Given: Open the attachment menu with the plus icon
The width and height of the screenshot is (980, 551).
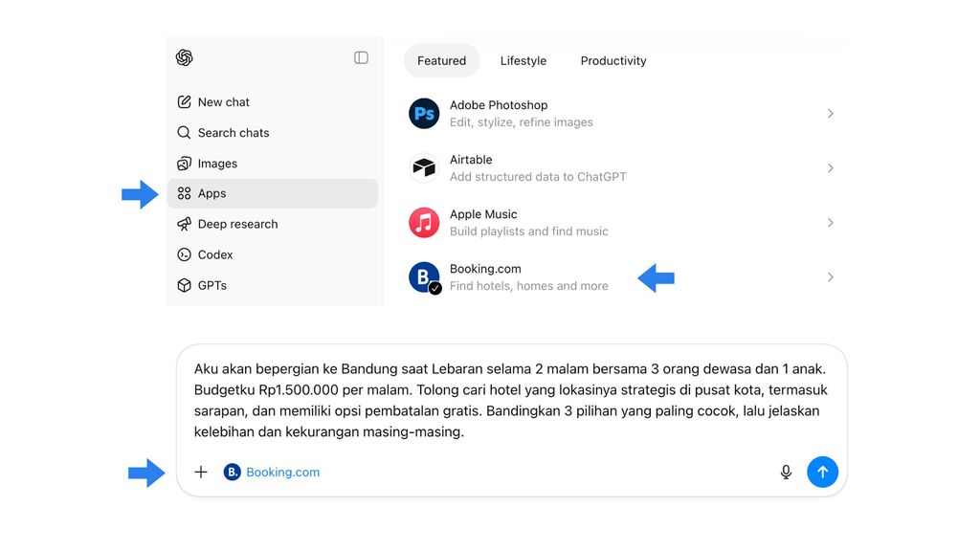Looking at the screenshot, I should pos(201,472).
